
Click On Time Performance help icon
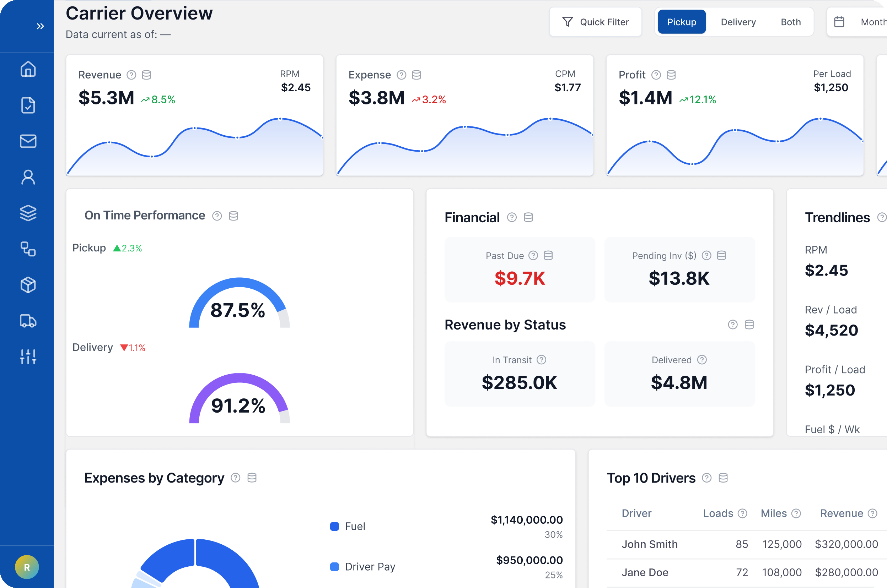click(x=217, y=216)
